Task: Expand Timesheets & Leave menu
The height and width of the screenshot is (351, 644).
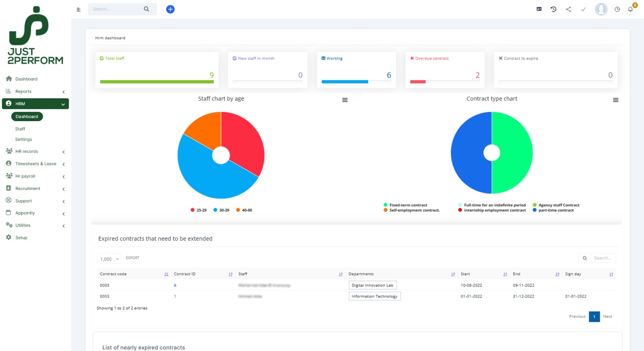Action: coord(35,164)
